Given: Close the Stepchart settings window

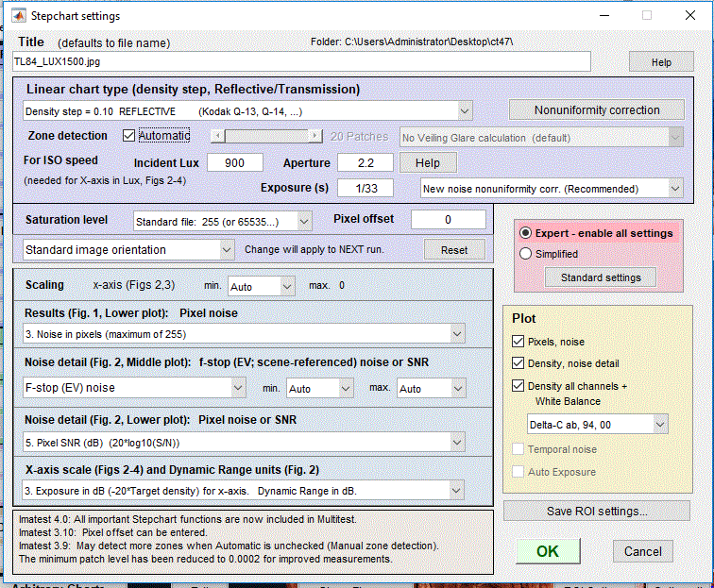Looking at the screenshot, I should (x=689, y=16).
